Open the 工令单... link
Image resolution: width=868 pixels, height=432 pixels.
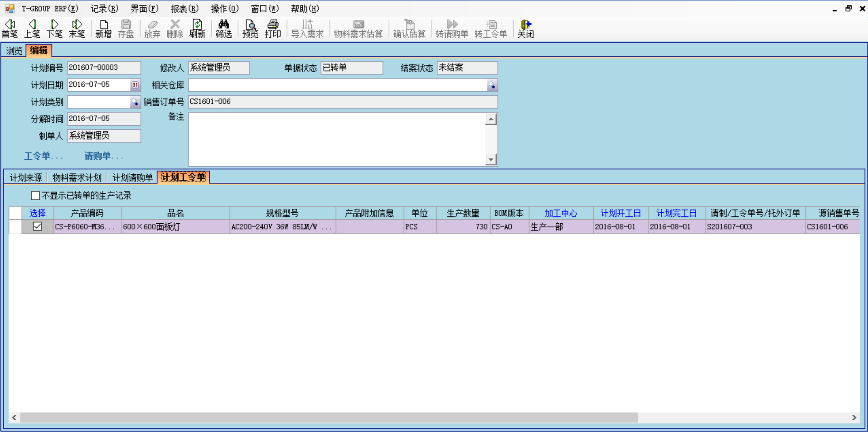(44, 156)
